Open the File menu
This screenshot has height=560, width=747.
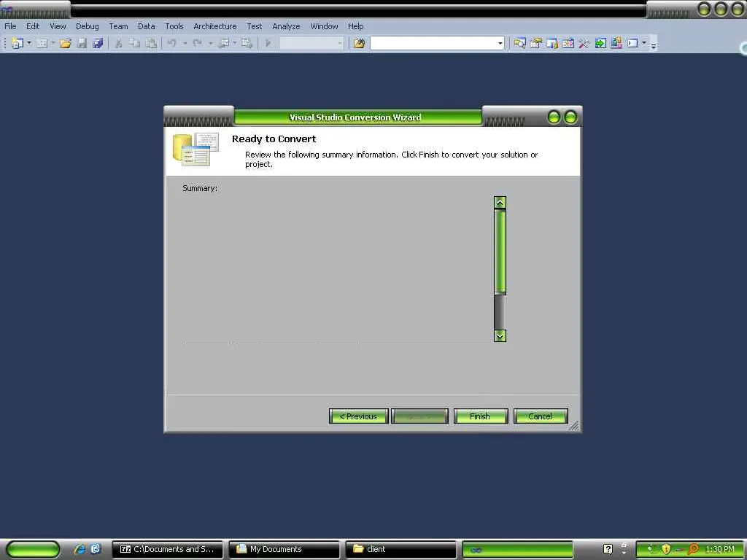click(10, 26)
